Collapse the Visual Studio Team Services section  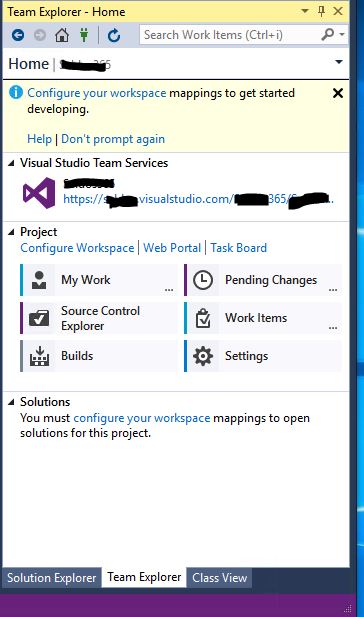(x=12, y=163)
